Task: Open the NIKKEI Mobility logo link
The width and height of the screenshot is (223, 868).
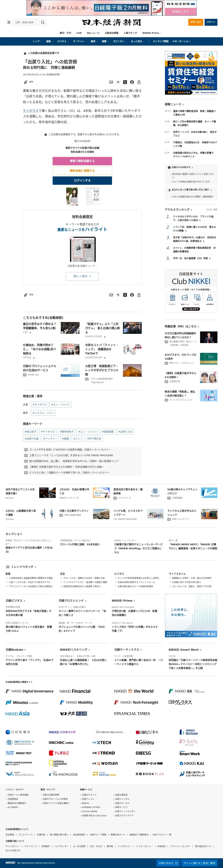Action: click(x=76, y=702)
